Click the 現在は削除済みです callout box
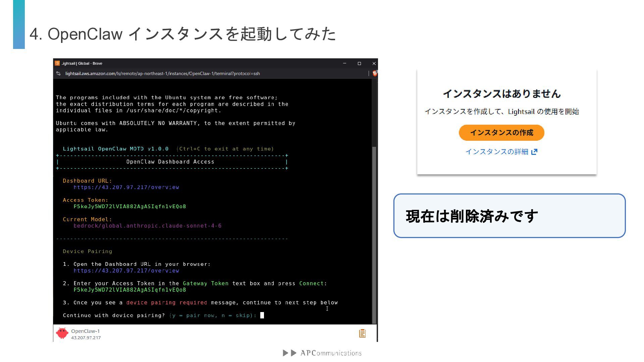 point(509,216)
